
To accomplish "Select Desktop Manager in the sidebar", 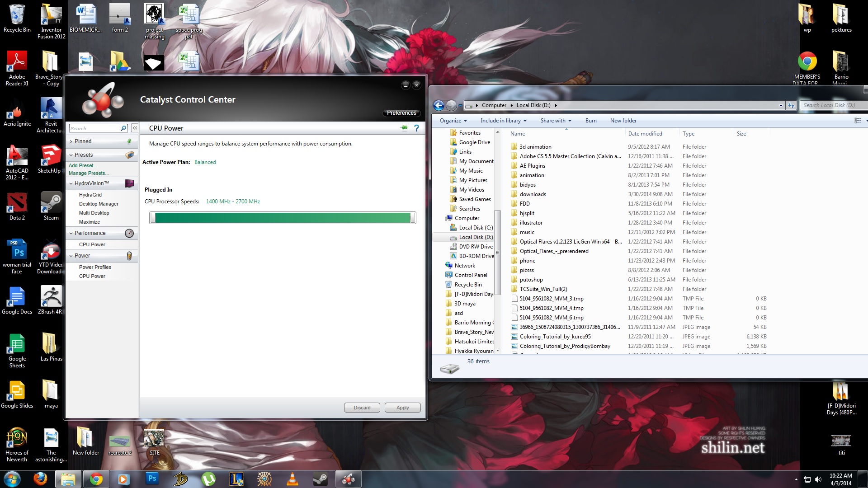I will pyautogui.click(x=99, y=204).
